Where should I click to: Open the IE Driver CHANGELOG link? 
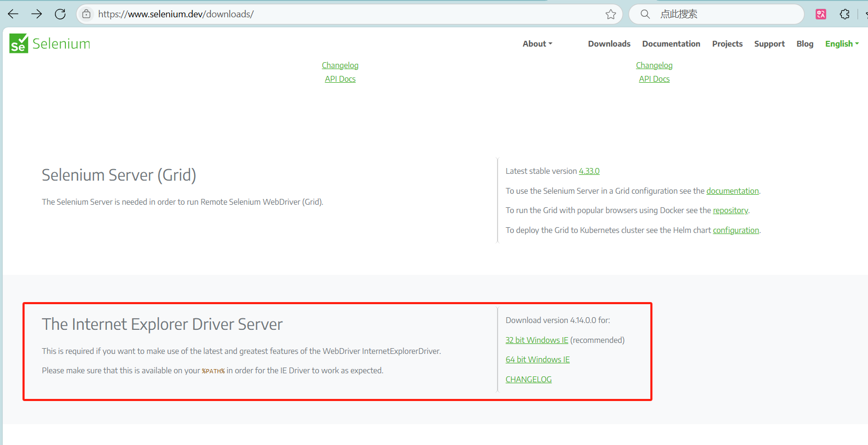pos(528,380)
